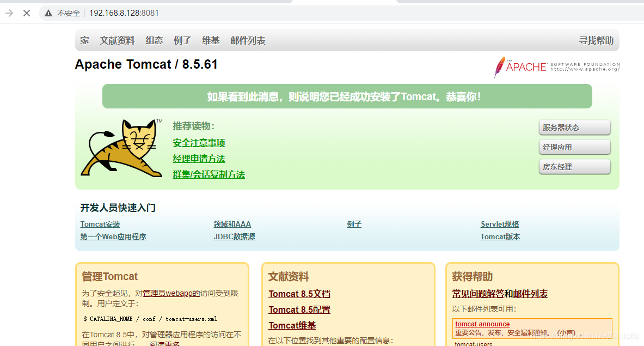Open the 维基 nav item

click(x=211, y=40)
